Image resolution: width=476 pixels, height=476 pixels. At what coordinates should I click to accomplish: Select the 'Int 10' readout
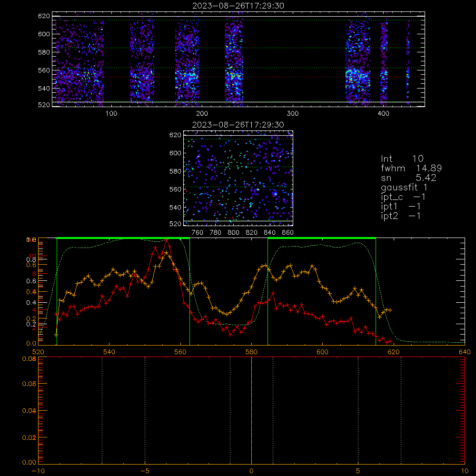402,159
